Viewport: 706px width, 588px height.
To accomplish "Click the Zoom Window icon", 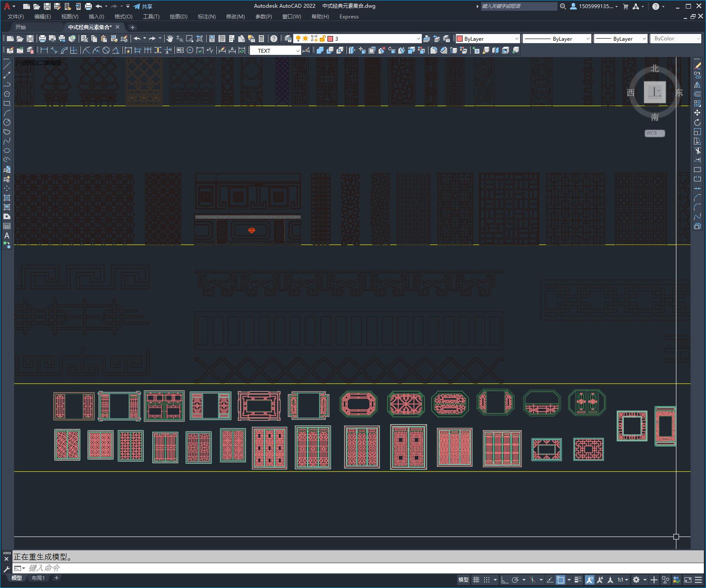I will pos(190,39).
